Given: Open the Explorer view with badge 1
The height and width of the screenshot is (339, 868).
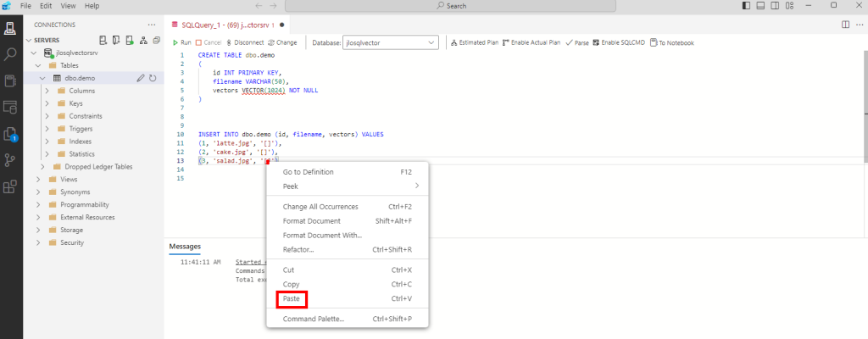Looking at the screenshot, I should pyautogui.click(x=10, y=134).
